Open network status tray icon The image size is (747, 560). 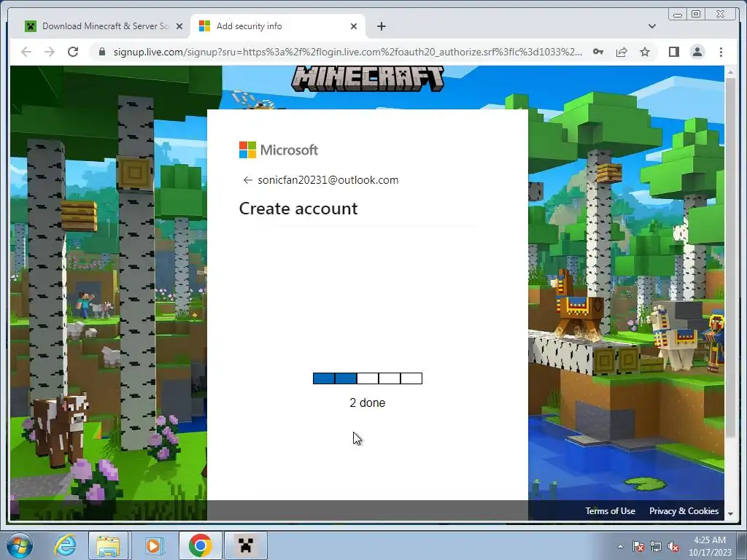tap(656, 546)
